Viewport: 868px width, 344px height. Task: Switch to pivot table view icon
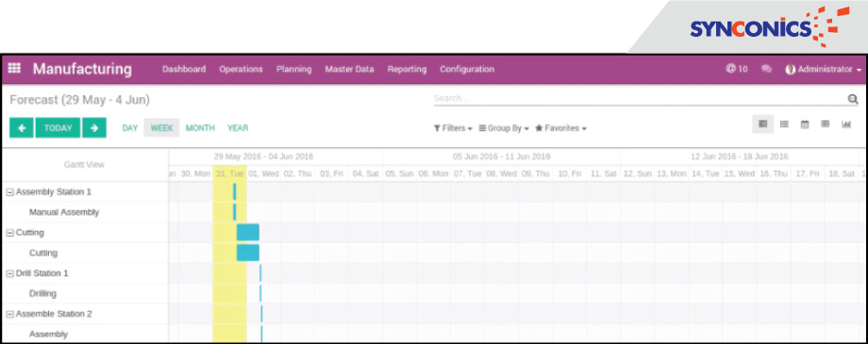pos(826,124)
